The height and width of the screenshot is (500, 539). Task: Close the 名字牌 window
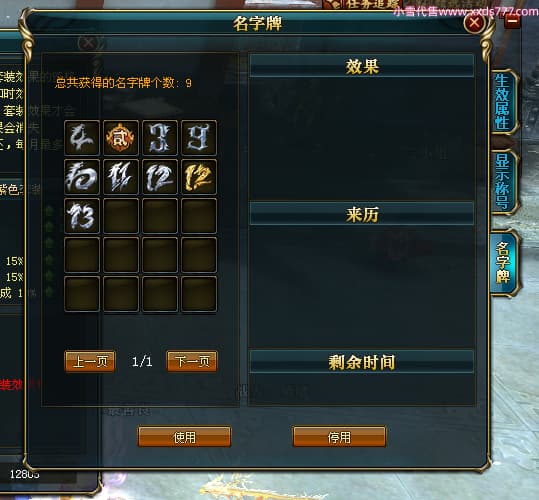click(x=475, y=23)
